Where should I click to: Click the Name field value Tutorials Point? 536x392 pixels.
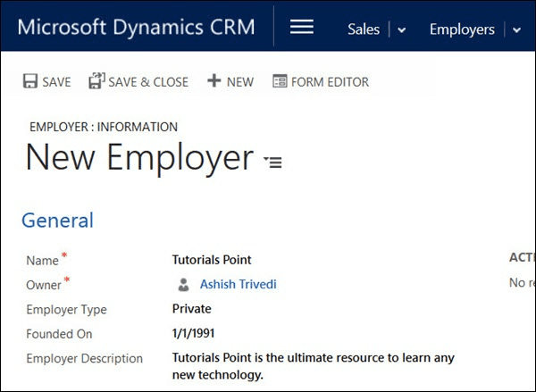pyautogui.click(x=212, y=260)
